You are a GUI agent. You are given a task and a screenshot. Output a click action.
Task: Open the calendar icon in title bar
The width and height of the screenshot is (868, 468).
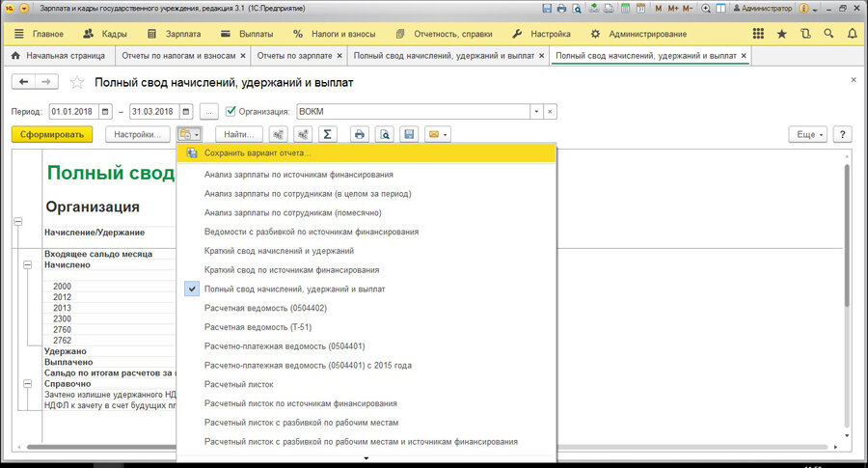click(641, 9)
